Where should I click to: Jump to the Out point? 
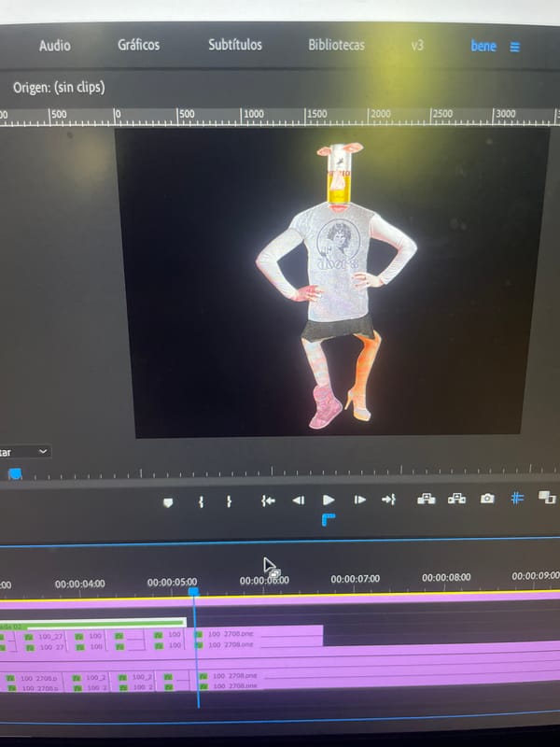(388, 499)
